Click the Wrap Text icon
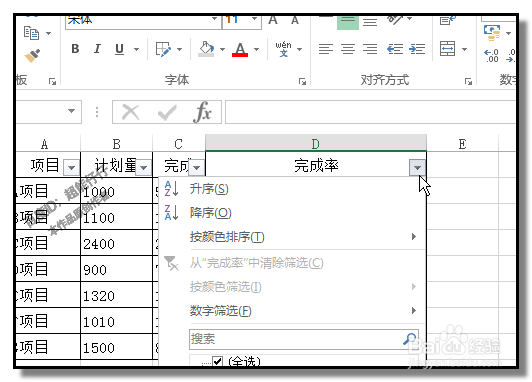The height and width of the screenshot is (382, 532). click(448, 21)
